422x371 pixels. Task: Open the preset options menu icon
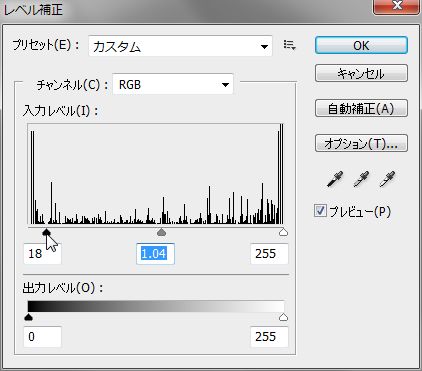tap(289, 45)
